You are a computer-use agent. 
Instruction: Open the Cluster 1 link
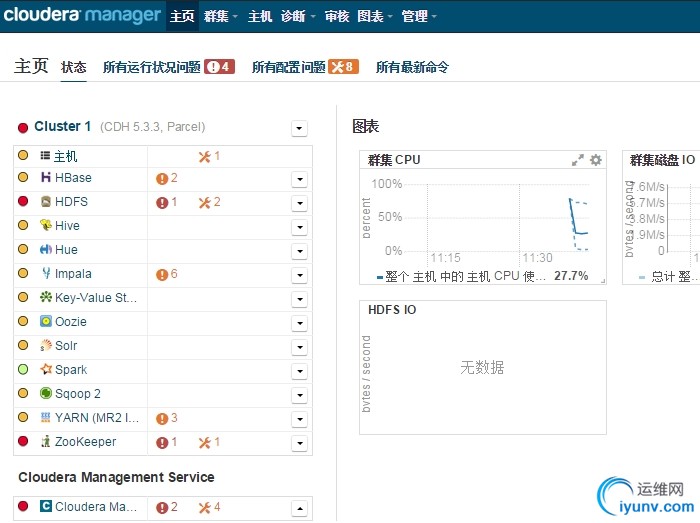62,126
